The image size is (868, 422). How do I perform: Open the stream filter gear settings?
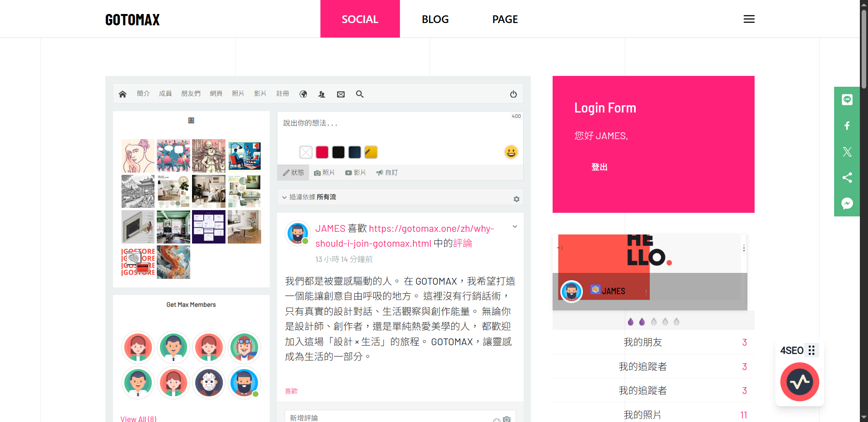516,199
